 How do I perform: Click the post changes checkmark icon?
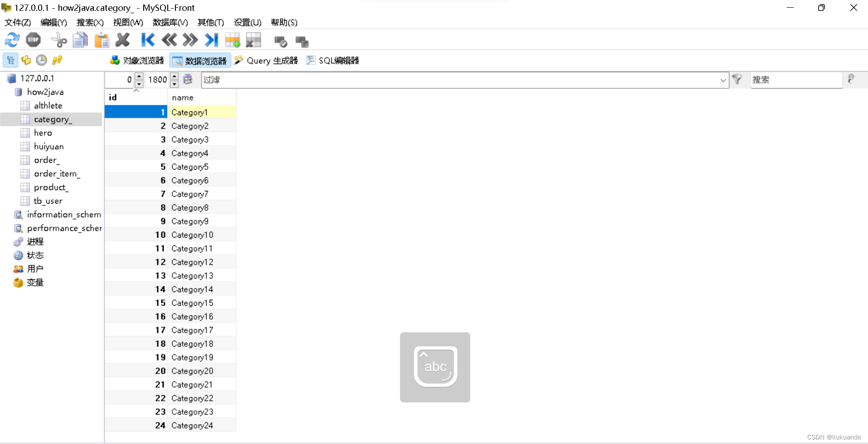tap(281, 42)
